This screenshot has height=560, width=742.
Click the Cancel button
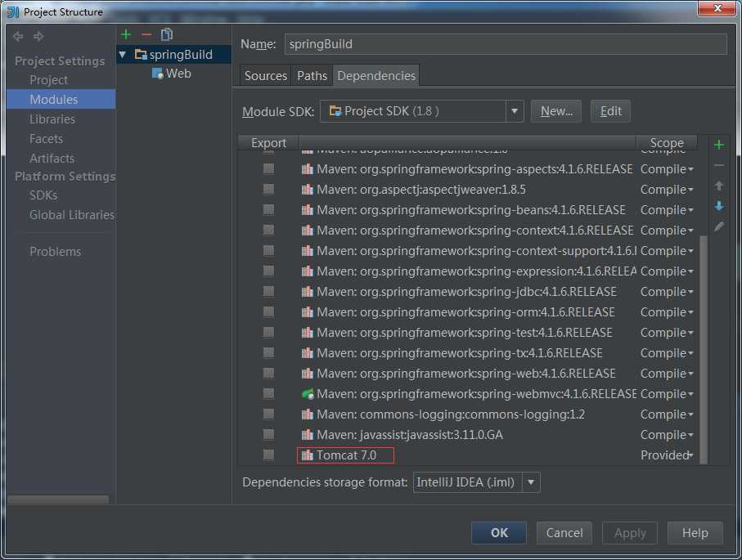[564, 533]
